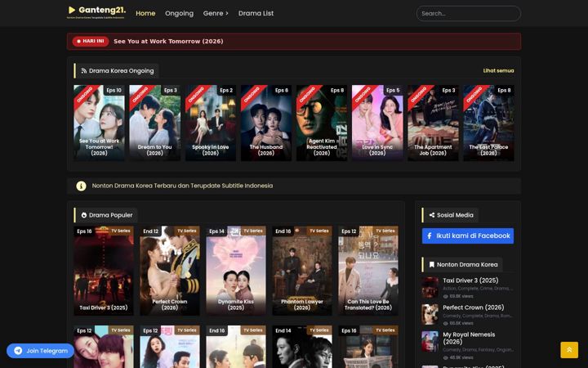This screenshot has height=368, width=588.
Task: Click the fire icon beside Drama Populer
Action: (x=84, y=215)
